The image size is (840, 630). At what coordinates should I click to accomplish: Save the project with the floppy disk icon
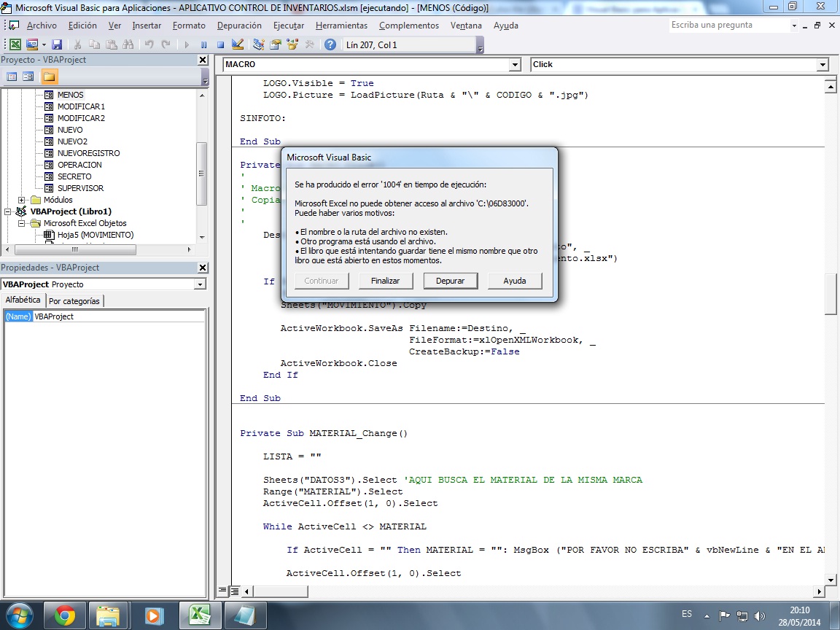click(x=57, y=45)
